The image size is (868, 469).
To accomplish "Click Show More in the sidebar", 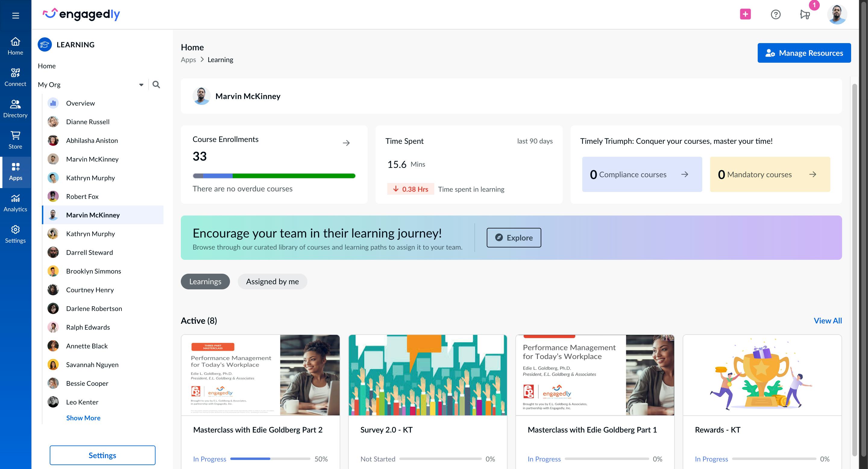I will 83,417.
